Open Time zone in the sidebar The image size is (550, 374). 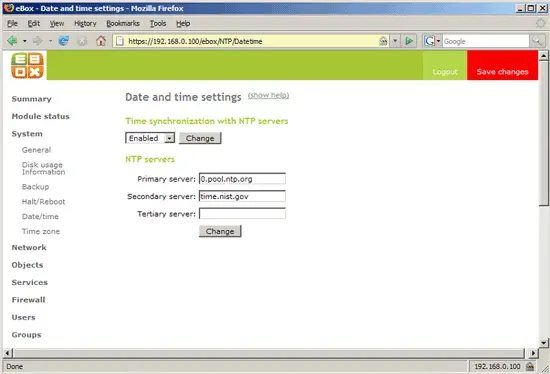(41, 232)
